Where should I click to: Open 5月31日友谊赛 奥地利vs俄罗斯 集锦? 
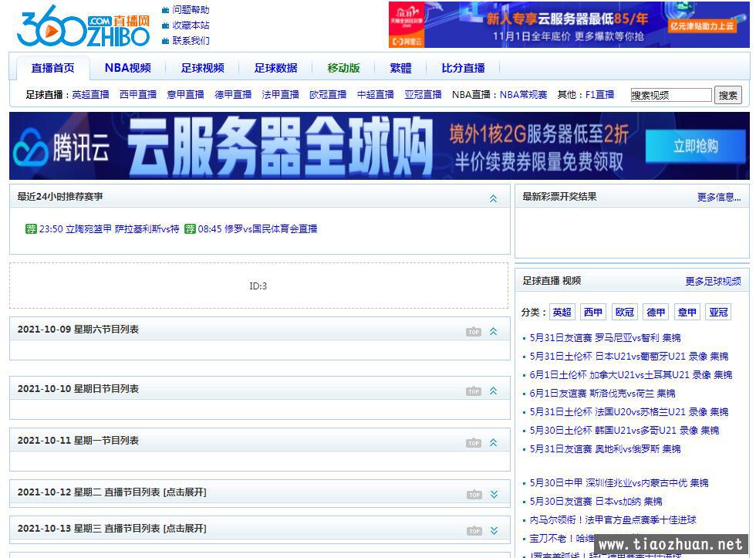(605, 449)
